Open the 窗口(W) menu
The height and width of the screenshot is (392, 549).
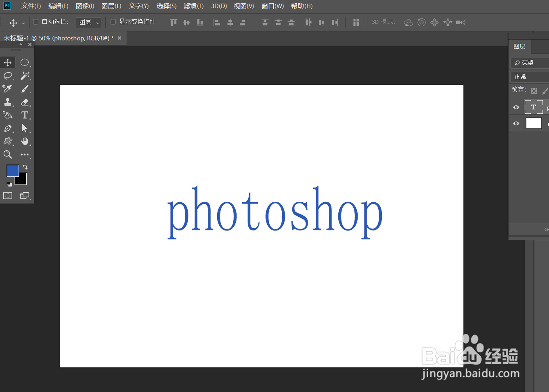(272, 6)
